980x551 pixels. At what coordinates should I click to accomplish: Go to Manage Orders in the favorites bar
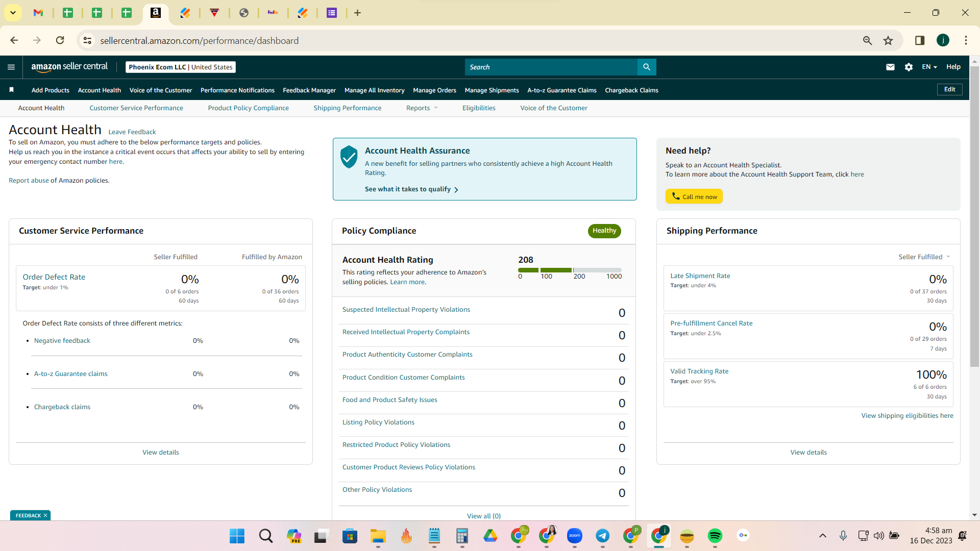point(434,90)
